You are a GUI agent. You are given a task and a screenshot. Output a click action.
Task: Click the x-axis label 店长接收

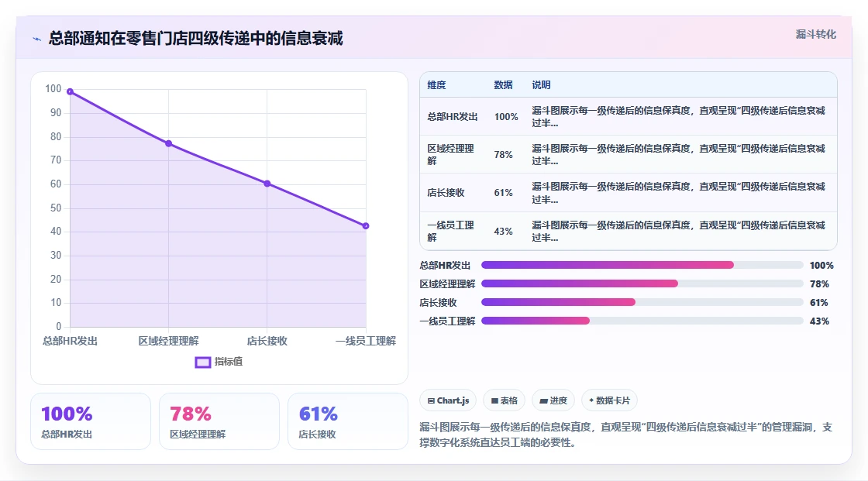[x=267, y=341]
